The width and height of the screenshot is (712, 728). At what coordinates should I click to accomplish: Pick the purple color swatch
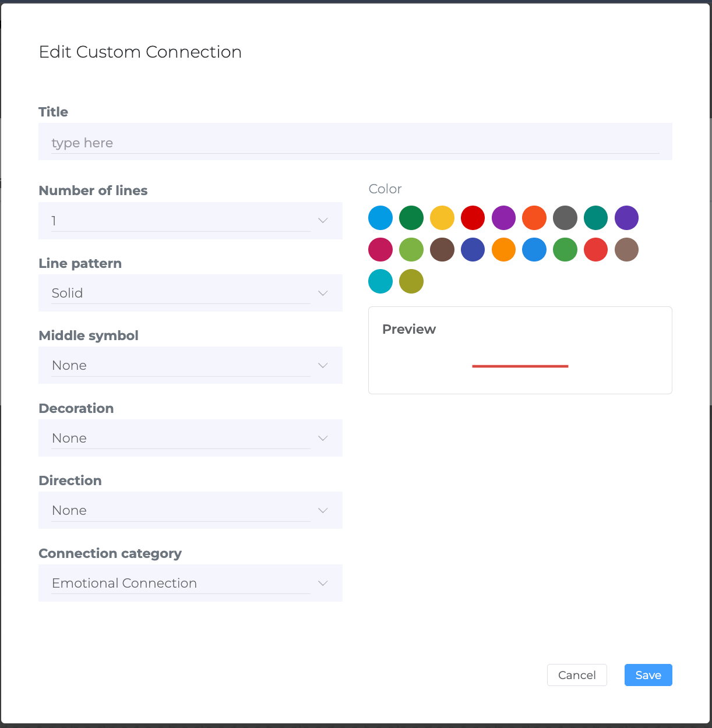[503, 218]
